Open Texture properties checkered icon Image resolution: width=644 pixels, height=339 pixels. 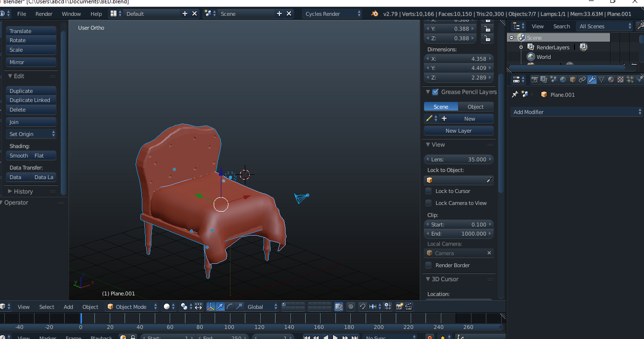click(x=621, y=79)
